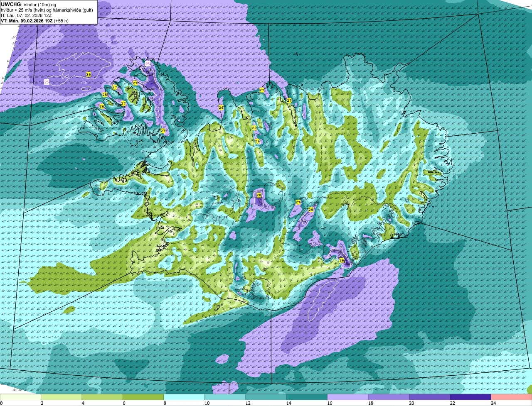
Task: Click the legend scale value 0
Action: coord(1,403)
